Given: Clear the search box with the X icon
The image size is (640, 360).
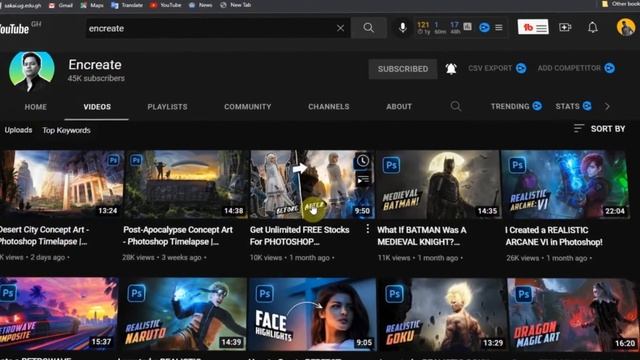Looking at the screenshot, I should coord(340,28).
